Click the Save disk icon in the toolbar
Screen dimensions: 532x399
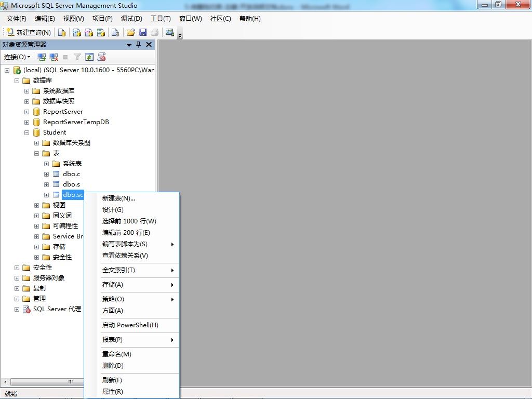(x=143, y=33)
